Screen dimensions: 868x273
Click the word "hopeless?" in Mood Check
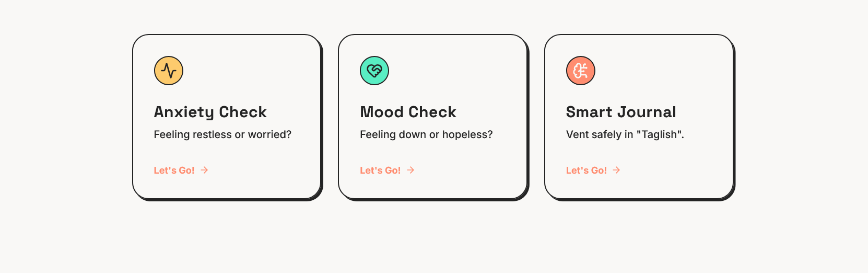tap(467, 134)
